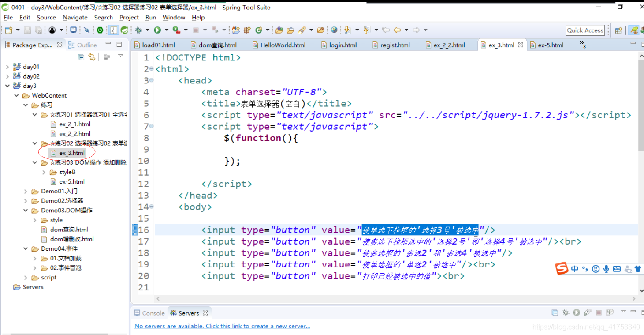Open the hidden editor tabs list

tap(583, 45)
